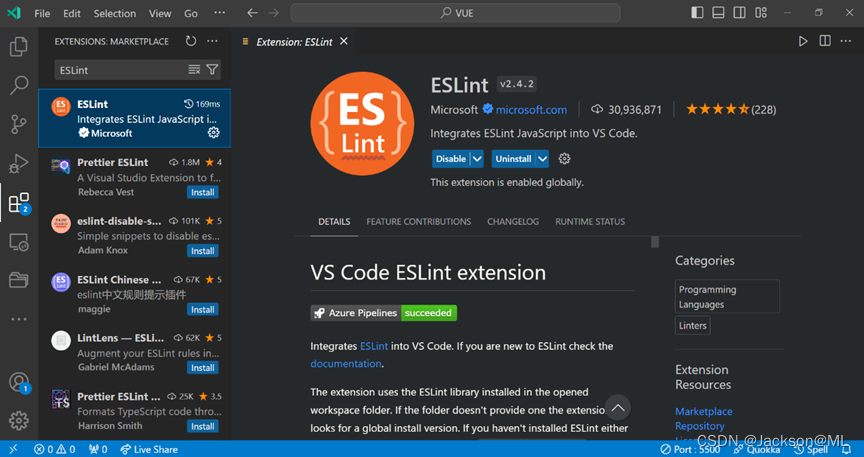Expand the Uninstall dropdown arrow
Screen dimensions: 864x457
[x=543, y=159]
